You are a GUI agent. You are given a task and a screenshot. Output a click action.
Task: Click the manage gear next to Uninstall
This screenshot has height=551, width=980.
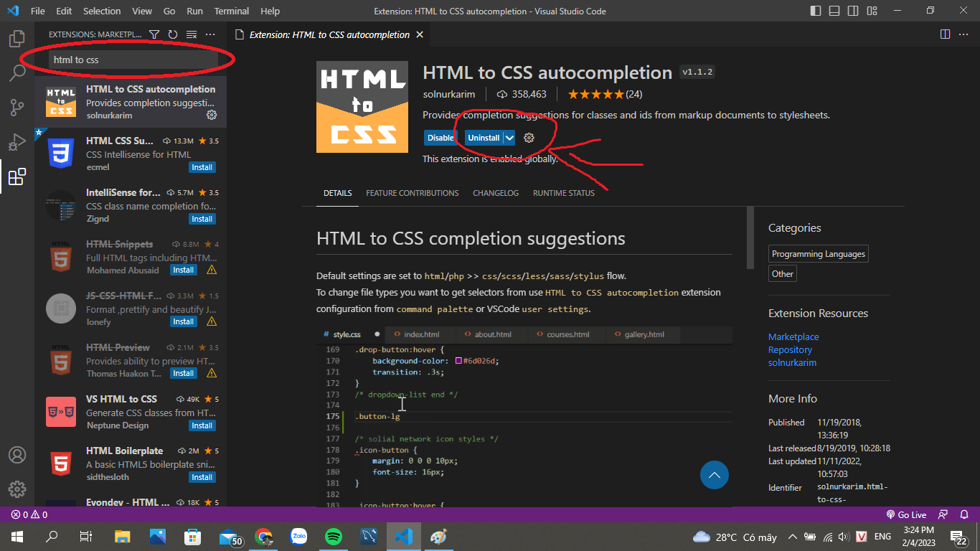(x=529, y=138)
